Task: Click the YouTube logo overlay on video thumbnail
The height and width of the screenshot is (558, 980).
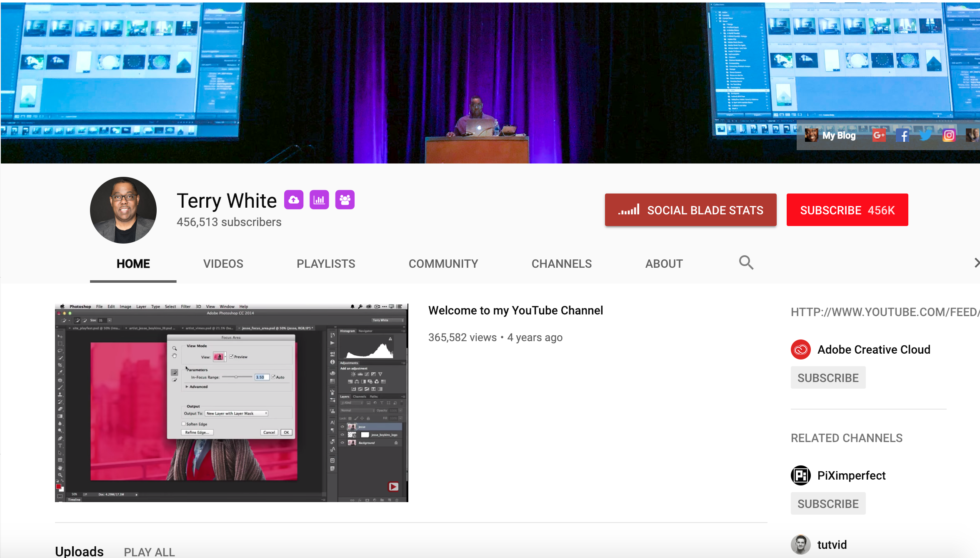Action: 393,487
